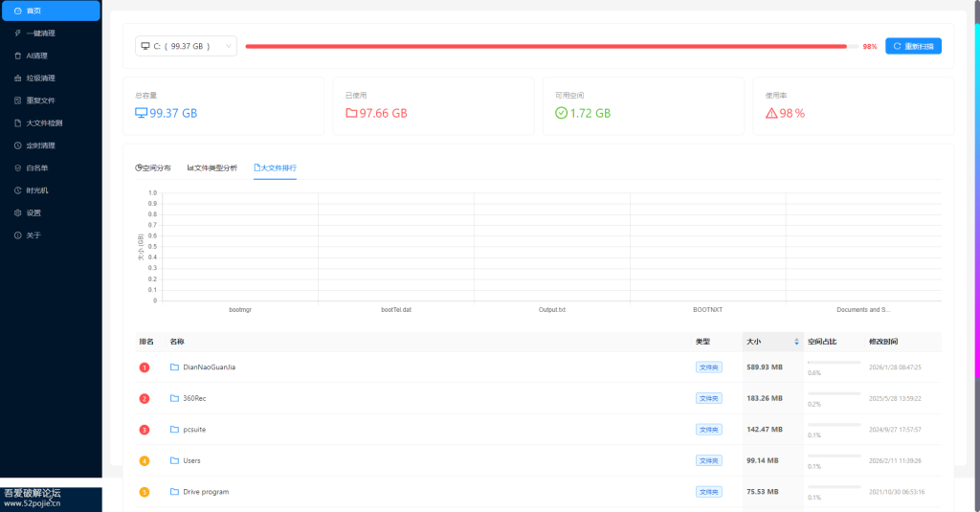Switch to the 文件类型分析 tab
Screen dimensions: 980x512
212,167
